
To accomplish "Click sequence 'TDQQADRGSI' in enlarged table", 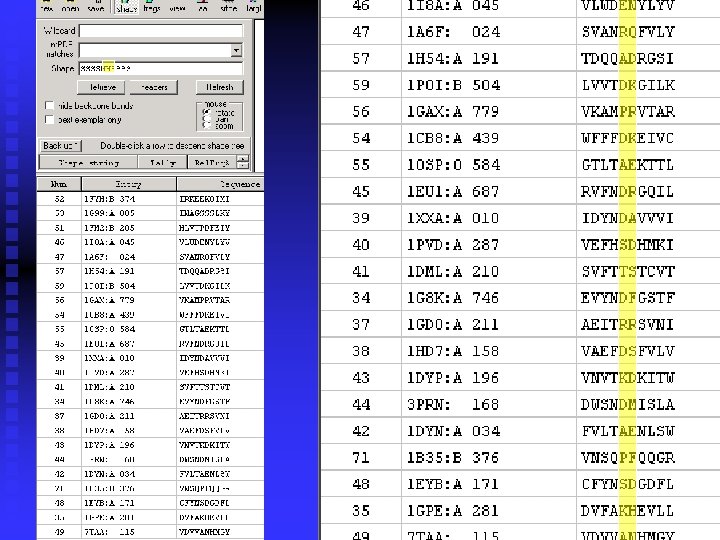I will click(628, 58).
